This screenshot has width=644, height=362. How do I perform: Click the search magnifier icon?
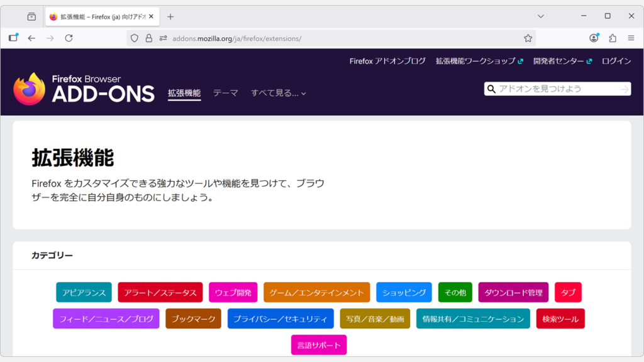click(491, 89)
